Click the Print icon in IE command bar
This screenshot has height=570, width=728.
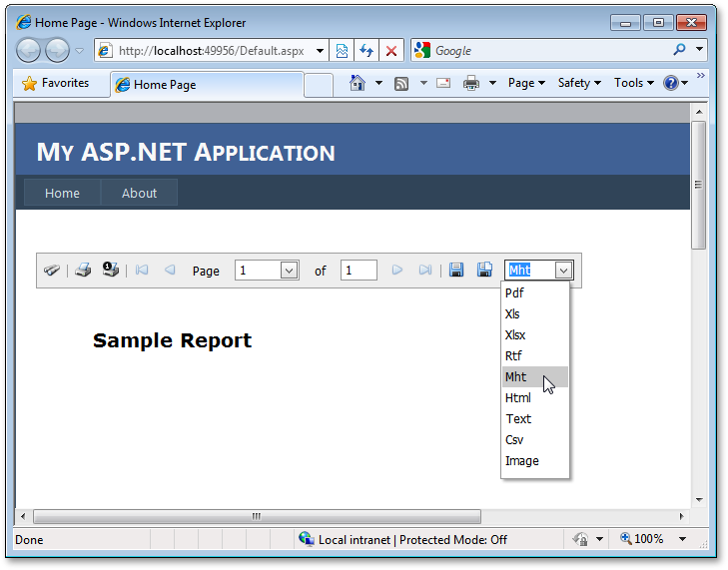pos(470,83)
